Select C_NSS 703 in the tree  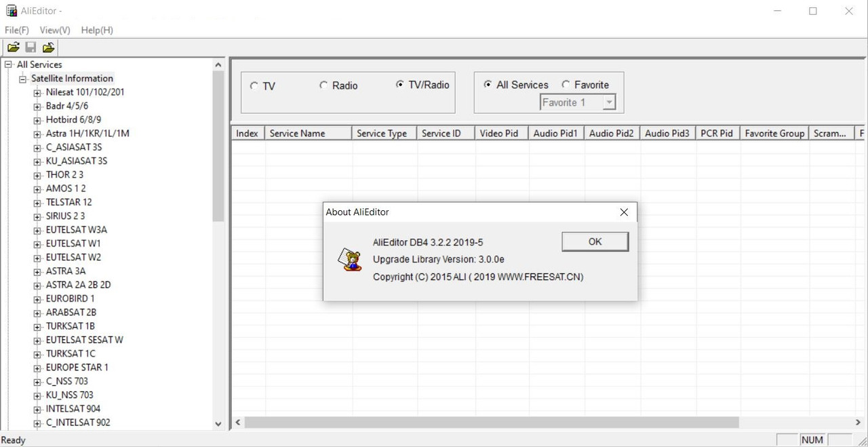pyautogui.click(x=67, y=381)
